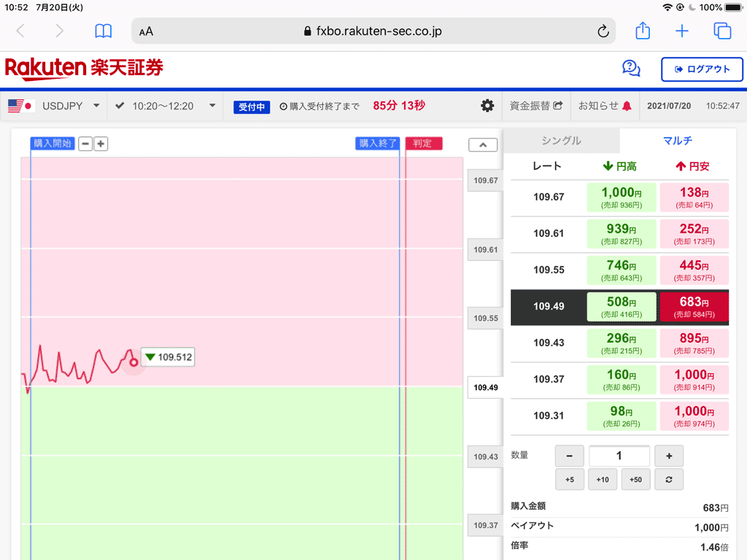747x560 pixels.
Task: Select the マルチ tab
Action: point(678,140)
